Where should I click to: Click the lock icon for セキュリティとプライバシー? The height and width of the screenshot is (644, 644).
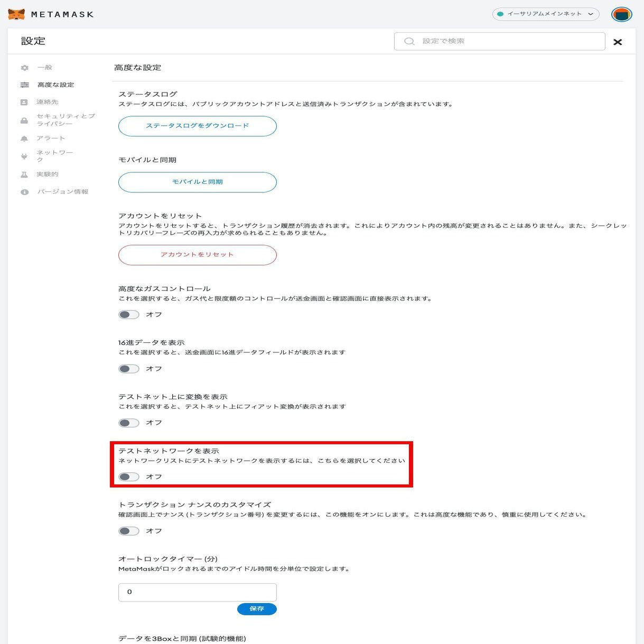click(x=24, y=120)
